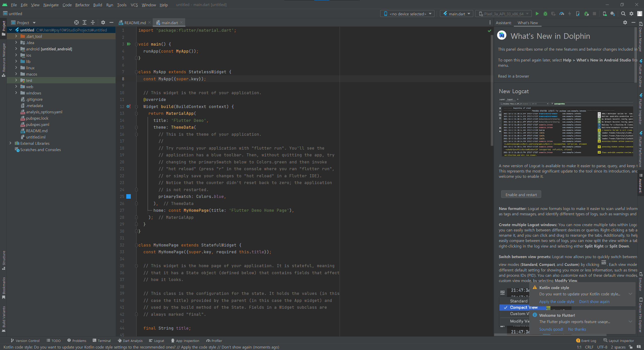
Task: Run main.dart with the green play button
Action: point(537,14)
